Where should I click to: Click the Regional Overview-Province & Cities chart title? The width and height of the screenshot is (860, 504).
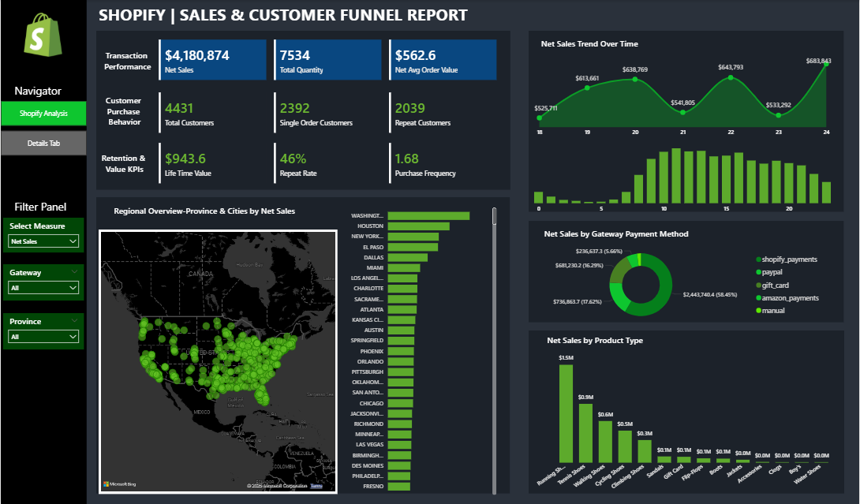pos(204,211)
